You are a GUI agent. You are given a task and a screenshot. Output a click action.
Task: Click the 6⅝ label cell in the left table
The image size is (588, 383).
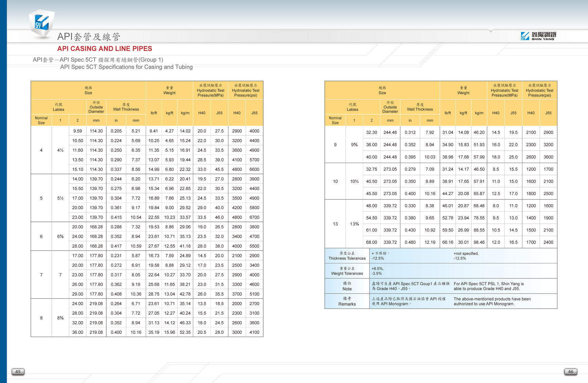60,237
